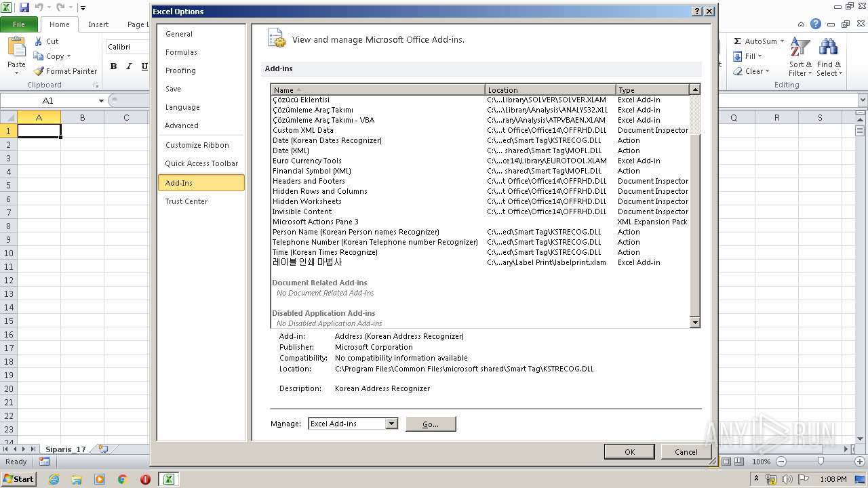This screenshot has height=488, width=868.
Task: Select Formulas in Excel Options sidebar
Action: (x=201, y=52)
